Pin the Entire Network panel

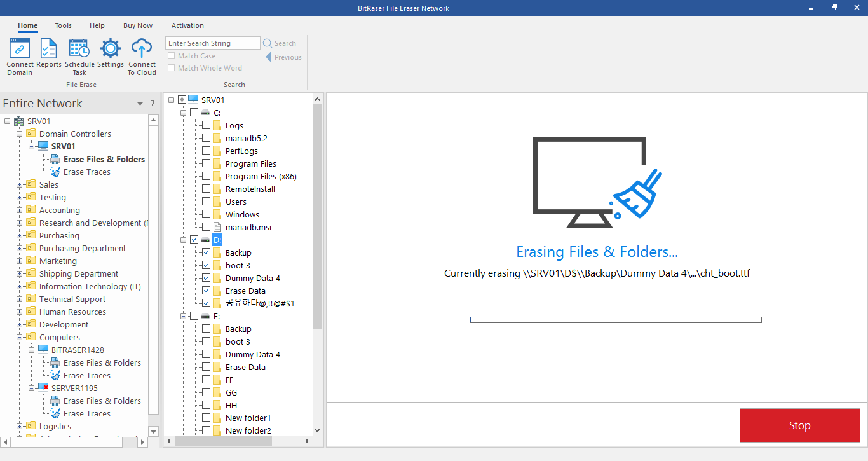152,103
